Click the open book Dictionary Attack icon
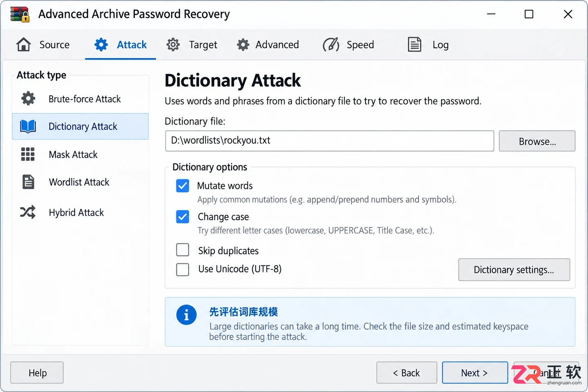The height and width of the screenshot is (392, 588). tap(28, 127)
